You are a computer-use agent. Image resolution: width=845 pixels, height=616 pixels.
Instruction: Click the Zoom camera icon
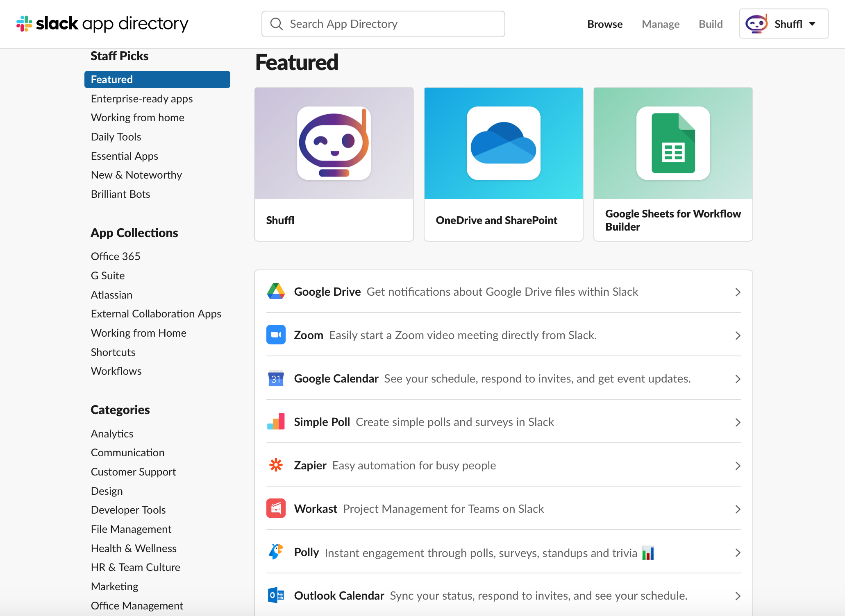276,335
